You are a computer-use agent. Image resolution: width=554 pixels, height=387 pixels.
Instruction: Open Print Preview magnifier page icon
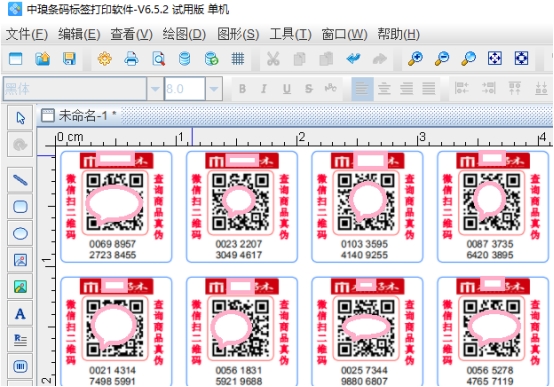pos(158,59)
